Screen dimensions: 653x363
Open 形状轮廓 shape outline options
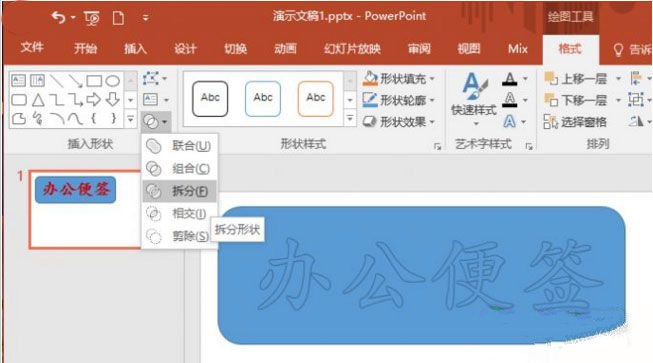click(399, 100)
